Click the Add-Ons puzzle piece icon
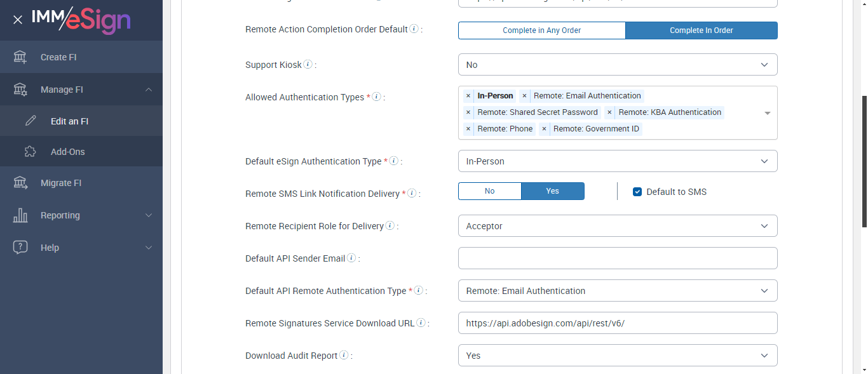The image size is (868, 374). pyautogui.click(x=30, y=152)
